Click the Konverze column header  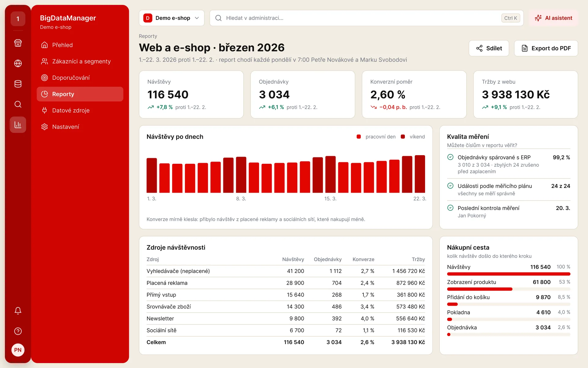(363, 259)
